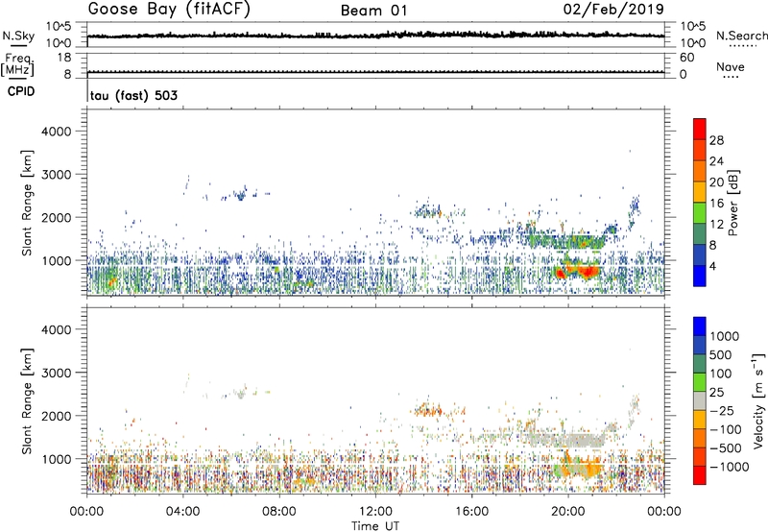Click the '20:00' time tick label
The image size is (768, 532).
(567, 512)
